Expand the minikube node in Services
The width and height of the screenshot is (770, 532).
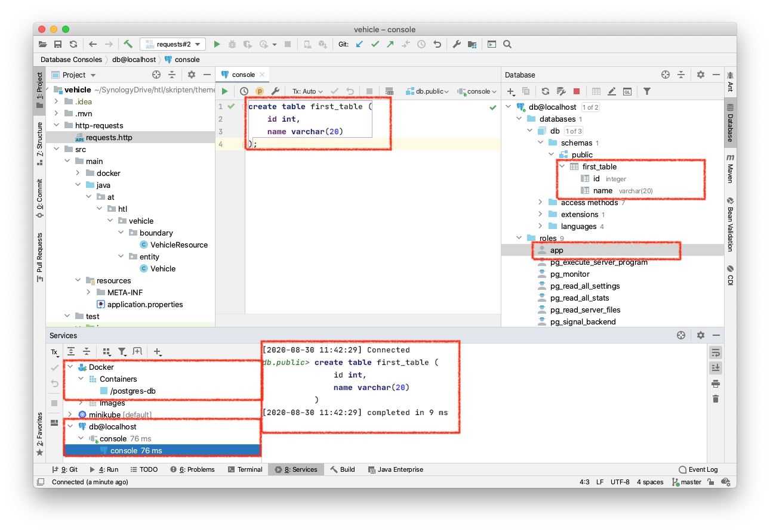click(x=71, y=415)
